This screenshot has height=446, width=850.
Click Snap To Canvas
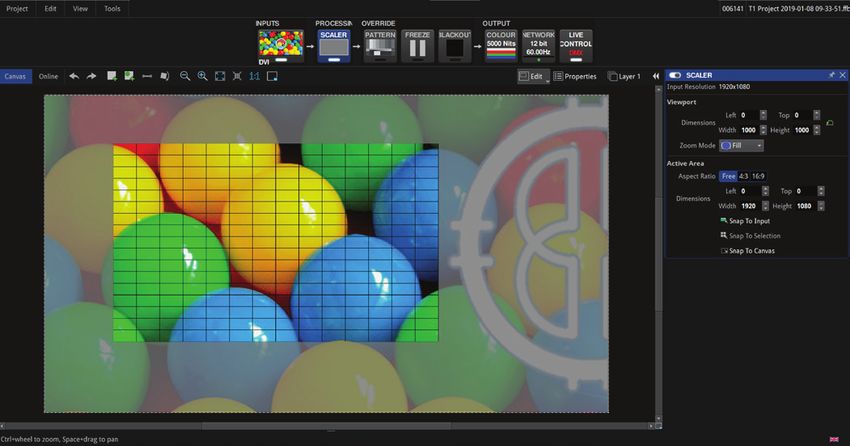point(748,251)
